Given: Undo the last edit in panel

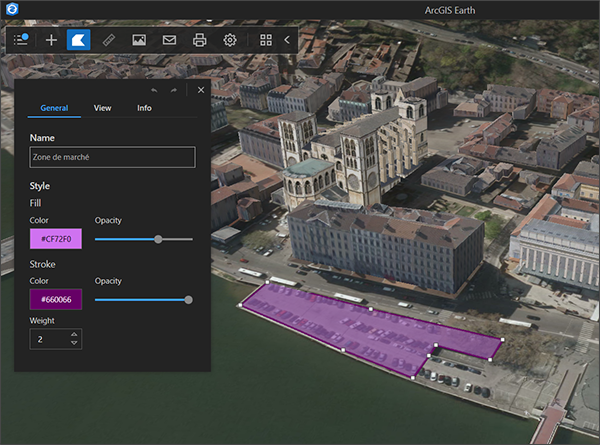Looking at the screenshot, I should 154,90.
